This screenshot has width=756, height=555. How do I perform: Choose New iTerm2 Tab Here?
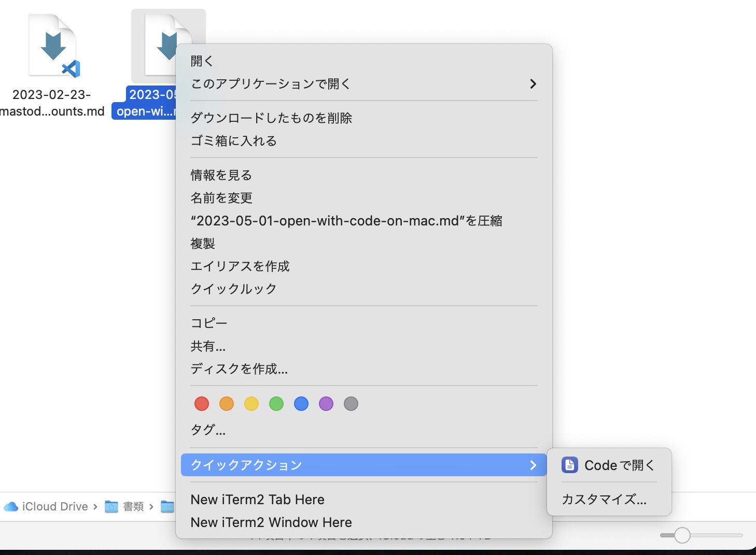click(x=363, y=499)
